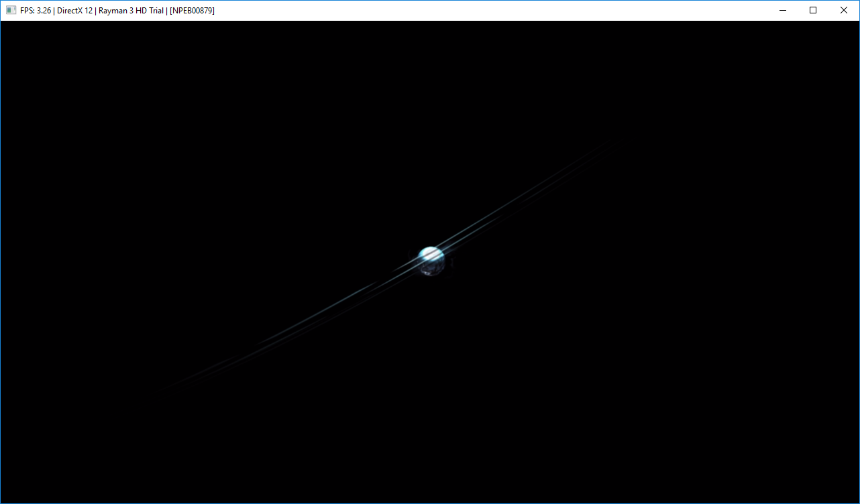Maximize the Rayman 3 HD Trial window
The height and width of the screenshot is (504, 860).
coord(813,11)
